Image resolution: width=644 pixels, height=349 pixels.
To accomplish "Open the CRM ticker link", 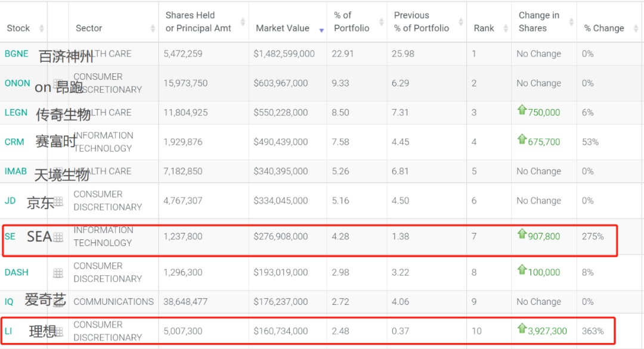I will coord(14,142).
